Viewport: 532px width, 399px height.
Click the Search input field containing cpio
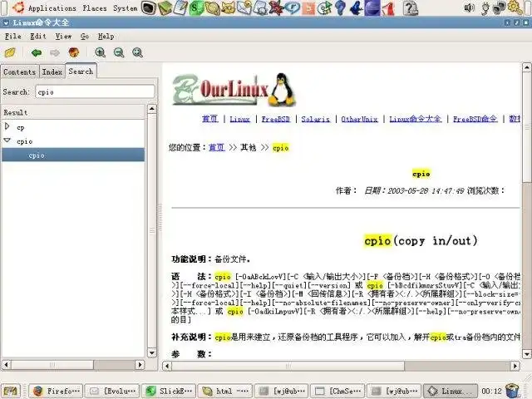click(95, 92)
